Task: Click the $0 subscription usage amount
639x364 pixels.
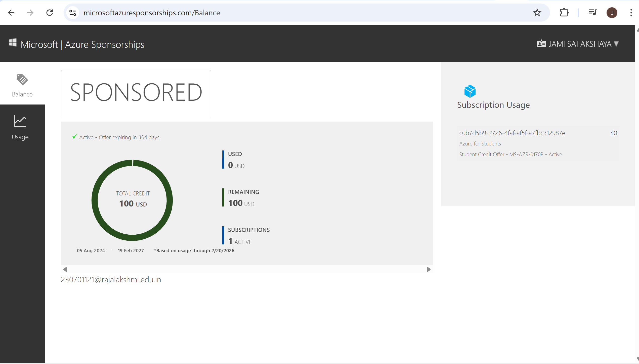Action: click(614, 133)
